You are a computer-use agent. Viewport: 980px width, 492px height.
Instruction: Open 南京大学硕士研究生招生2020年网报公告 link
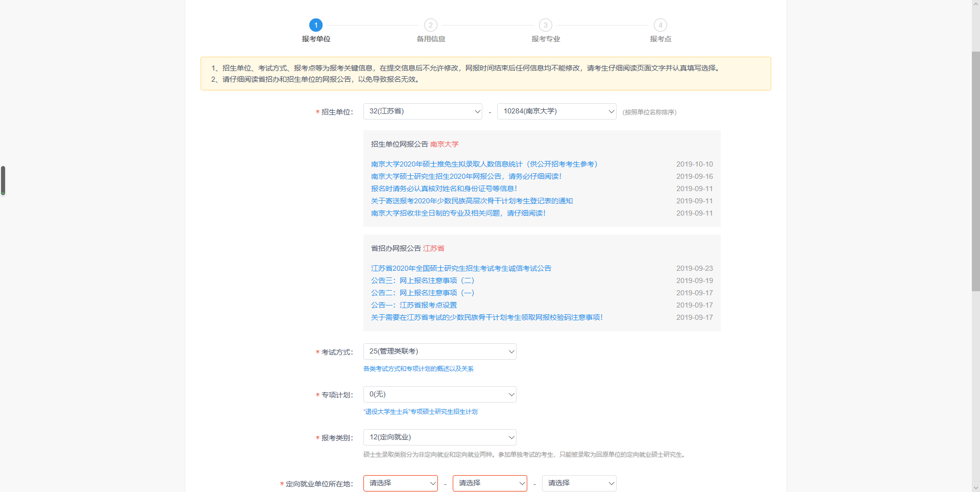pyautogui.click(x=466, y=176)
